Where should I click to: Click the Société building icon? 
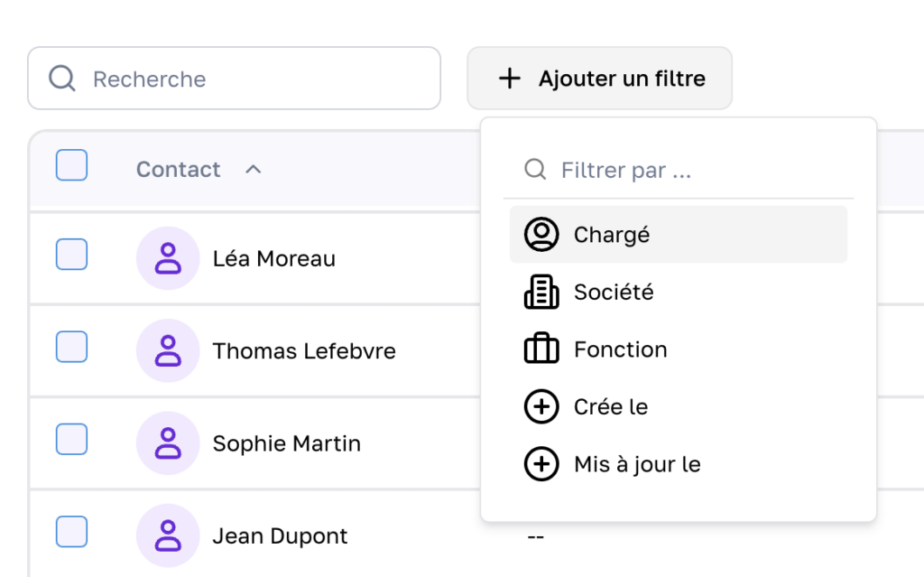tap(541, 292)
